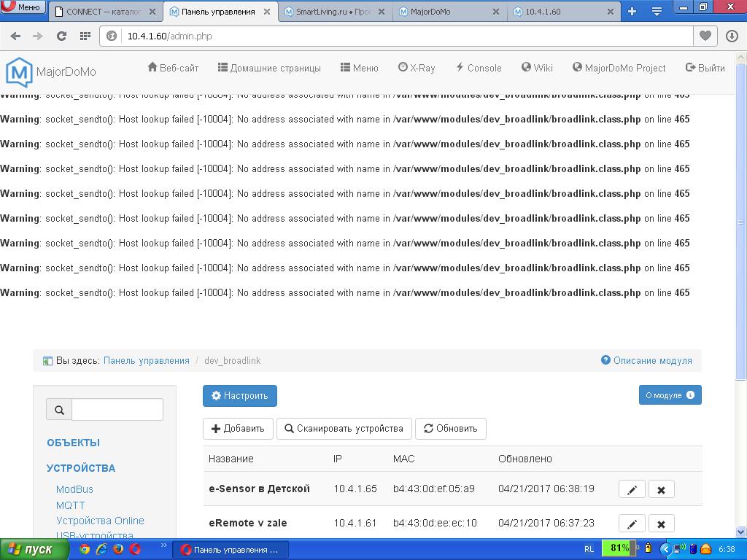This screenshot has width=747, height=560.
Task: Open the Веб-сайт link
Action: click(x=173, y=68)
